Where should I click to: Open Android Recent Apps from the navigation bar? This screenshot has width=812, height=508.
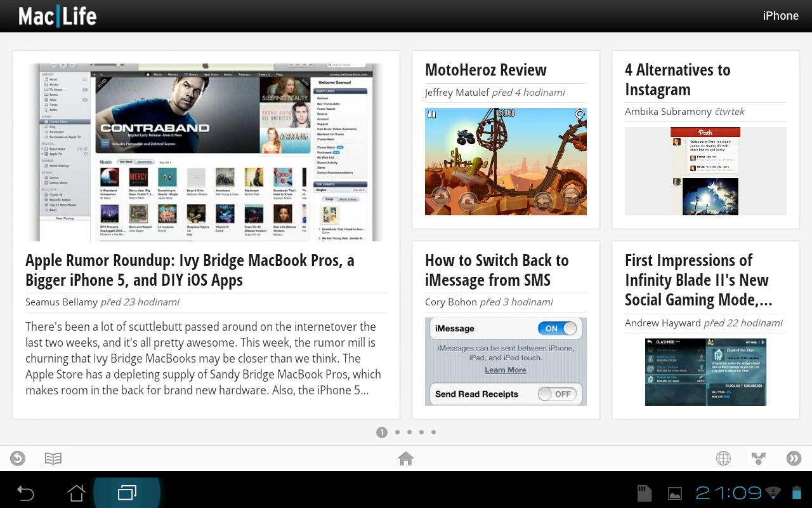click(127, 493)
